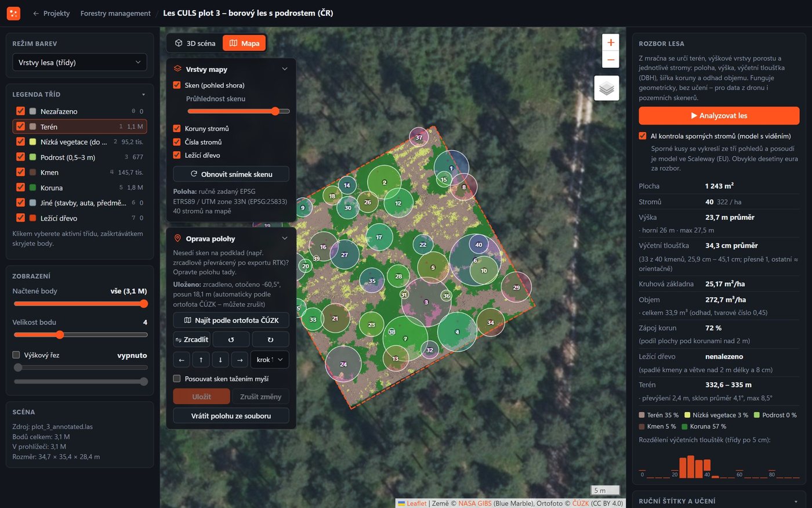
Task: Select tree marker number 17 on map
Action: 379,237
